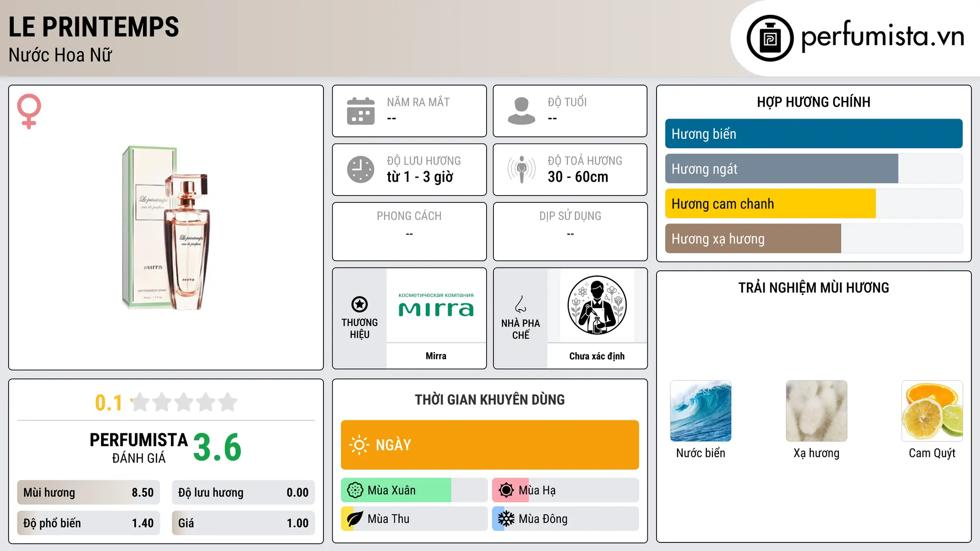Click the green 3.6 Perfumista score
The image size is (980, 551).
pyautogui.click(x=217, y=447)
